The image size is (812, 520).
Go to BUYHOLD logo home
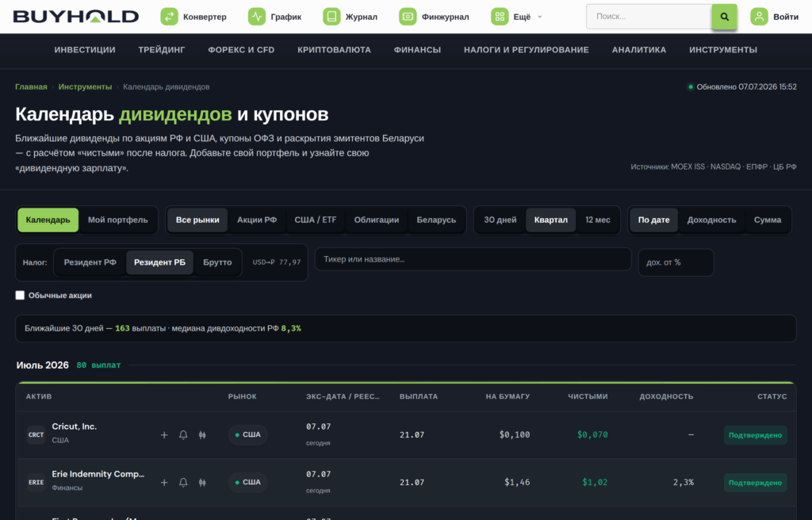point(76,17)
